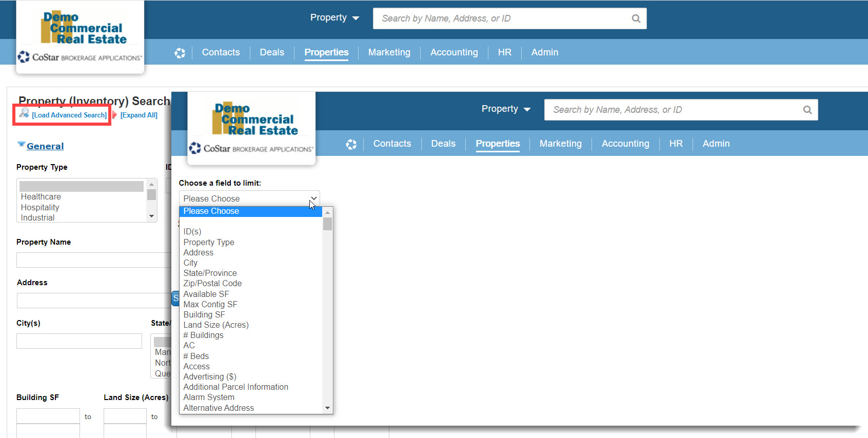The image size is (868, 438).
Task: Open the Marketing tab in the overlay navigation
Action: (x=561, y=144)
